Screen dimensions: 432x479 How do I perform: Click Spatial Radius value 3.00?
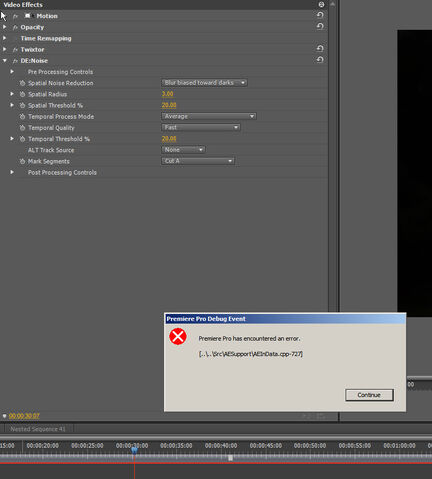click(167, 94)
